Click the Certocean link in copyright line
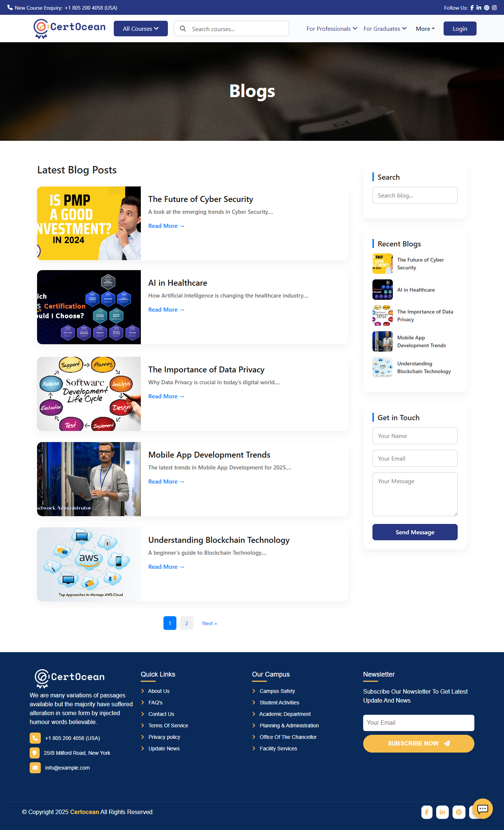 84,812
